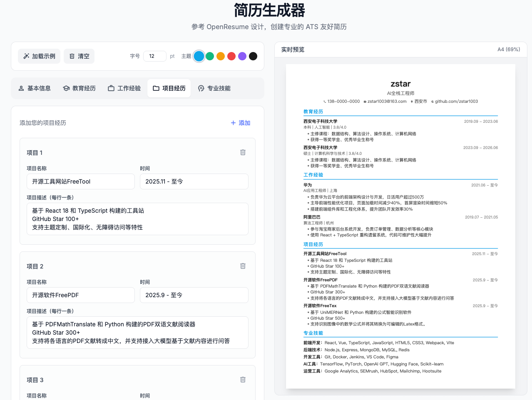This screenshot has height=400, width=532.
Task: Click the 清空 clear button
Action: tap(79, 56)
